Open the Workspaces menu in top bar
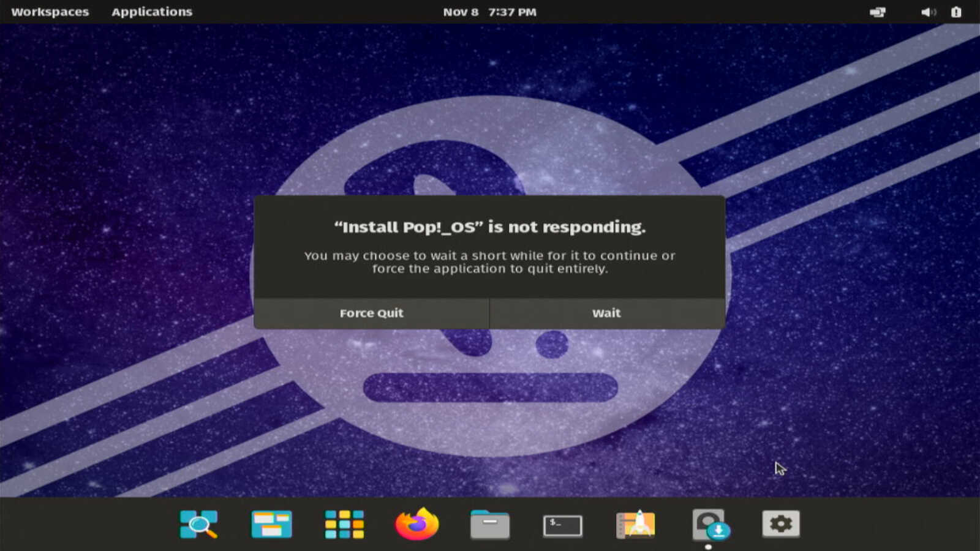This screenshot has height=551, width=980. coord(50,12)
